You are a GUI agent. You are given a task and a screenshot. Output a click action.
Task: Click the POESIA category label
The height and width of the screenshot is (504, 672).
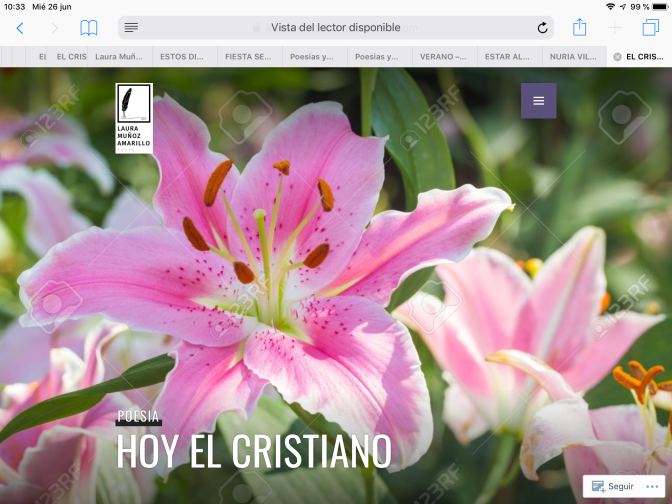[x=138, y=416]
